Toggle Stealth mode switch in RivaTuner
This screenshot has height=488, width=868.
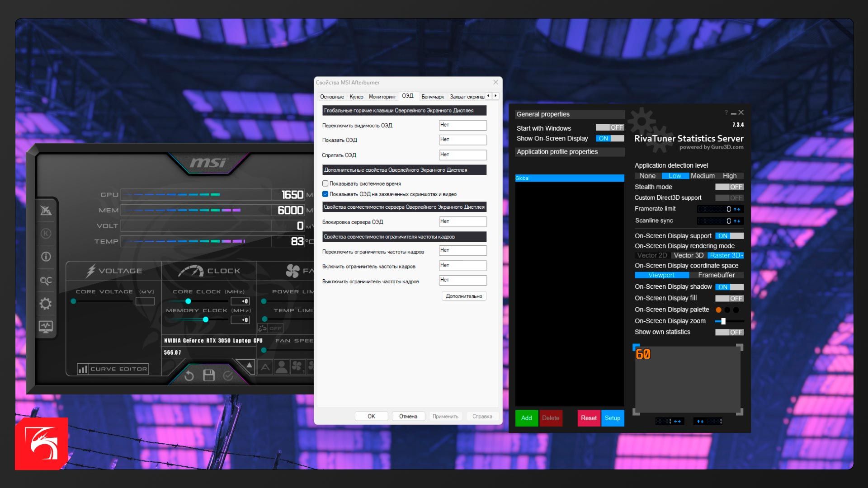click(729, 187)
